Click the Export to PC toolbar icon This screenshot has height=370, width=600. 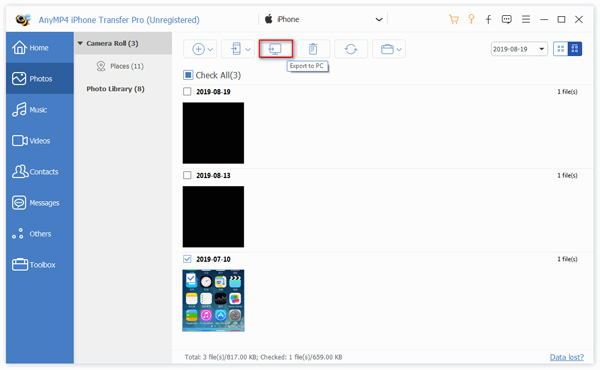coord(276,49)
